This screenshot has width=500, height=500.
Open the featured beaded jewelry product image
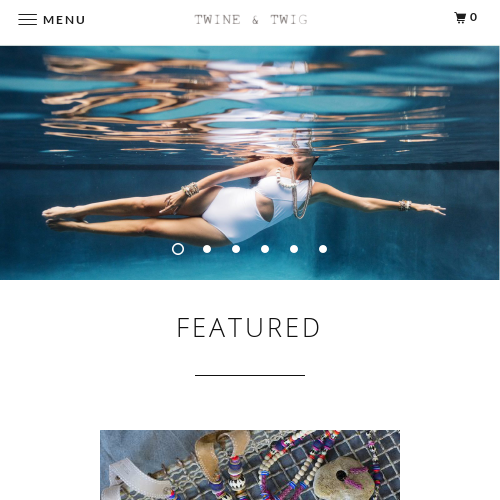(x=250, y=465)
